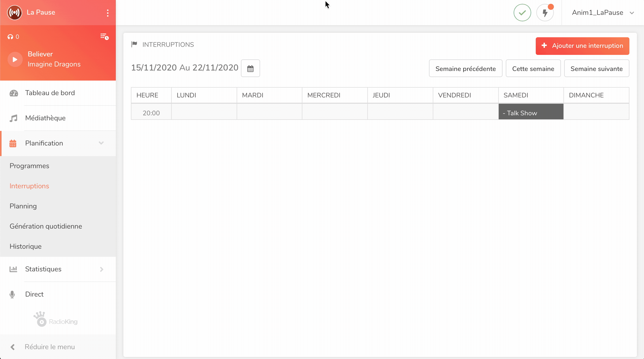The width and height of the screenshot is (644, 359).
Task: Click the dashboard gauge icon
Action: (14, 93)
